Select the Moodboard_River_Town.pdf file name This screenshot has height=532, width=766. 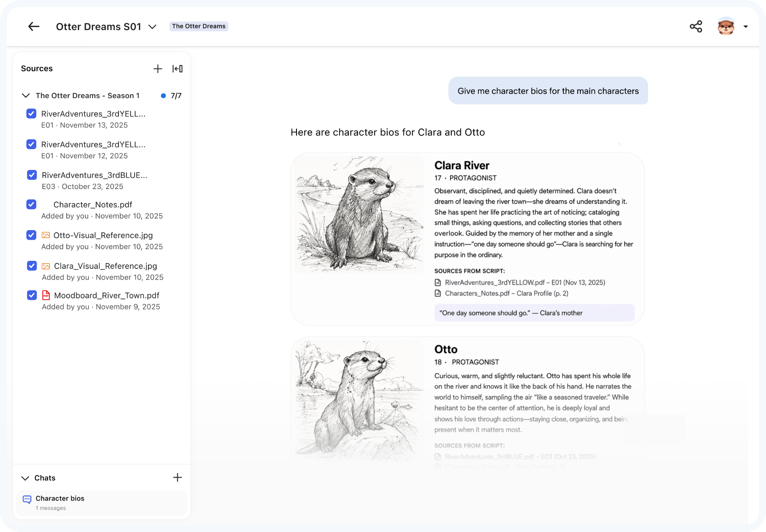coord(107,296)
